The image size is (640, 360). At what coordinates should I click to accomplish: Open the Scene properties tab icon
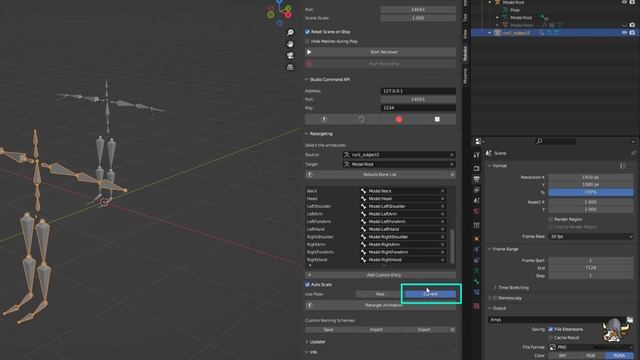476,200
